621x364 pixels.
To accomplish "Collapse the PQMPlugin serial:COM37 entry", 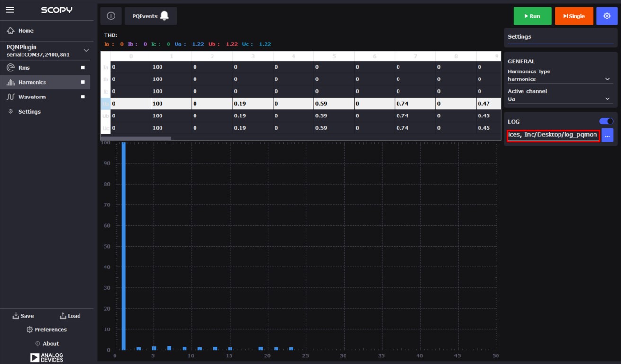I will (x=86, y=50).
